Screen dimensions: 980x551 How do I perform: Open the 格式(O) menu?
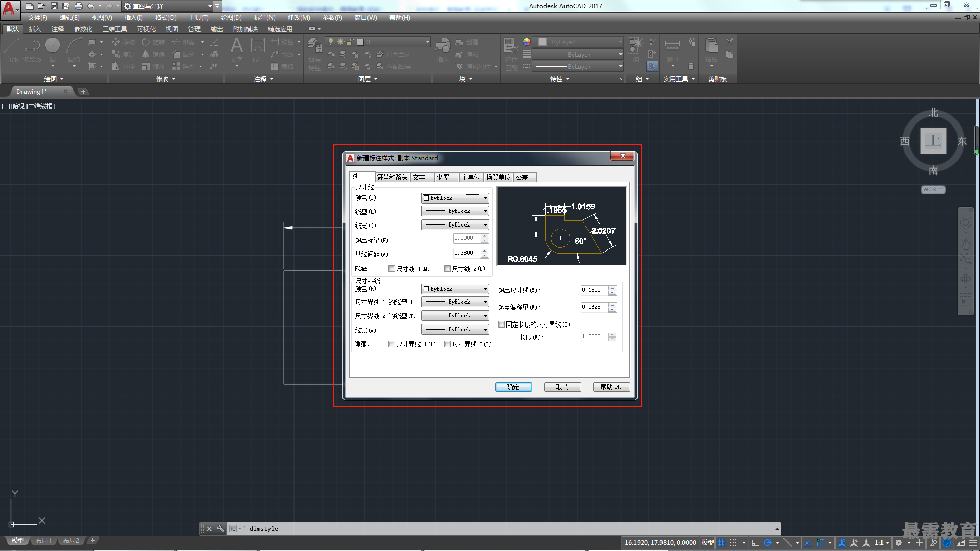click(x=165, y=18)
